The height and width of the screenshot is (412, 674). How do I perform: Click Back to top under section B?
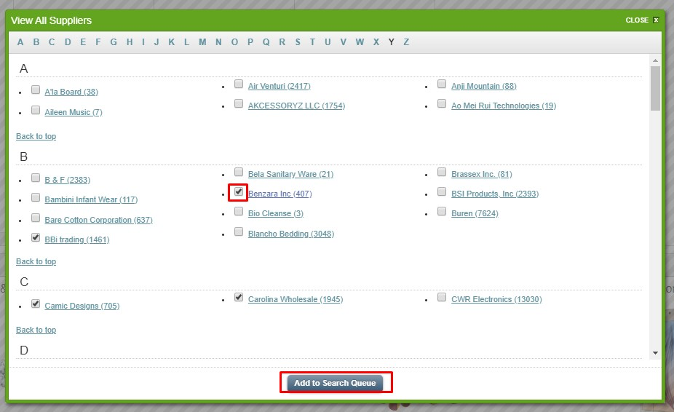[x=36, y=262]
